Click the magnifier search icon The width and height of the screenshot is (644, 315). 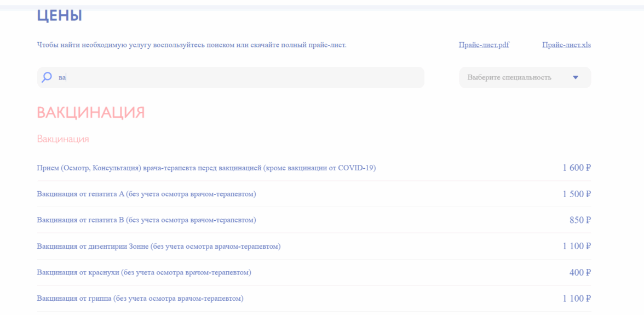[47, 78]
